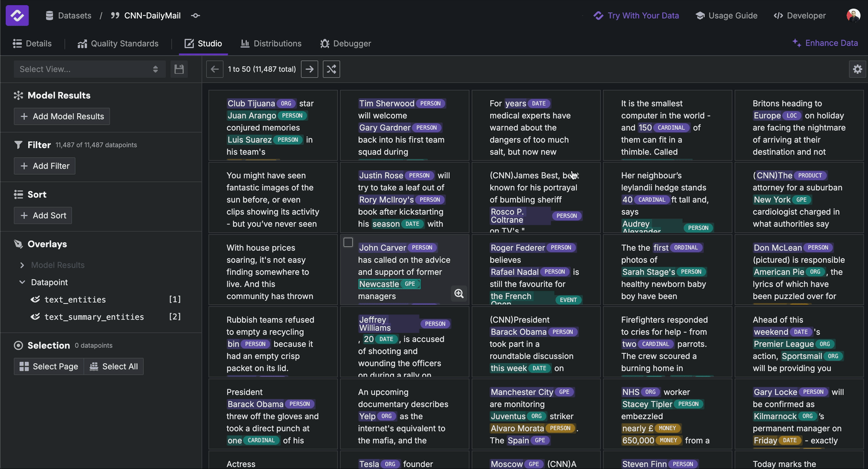Viewport: 868px width, 469px height.
Task: Click the save view floppy disk icon
Action: click(x=179, y=69)
